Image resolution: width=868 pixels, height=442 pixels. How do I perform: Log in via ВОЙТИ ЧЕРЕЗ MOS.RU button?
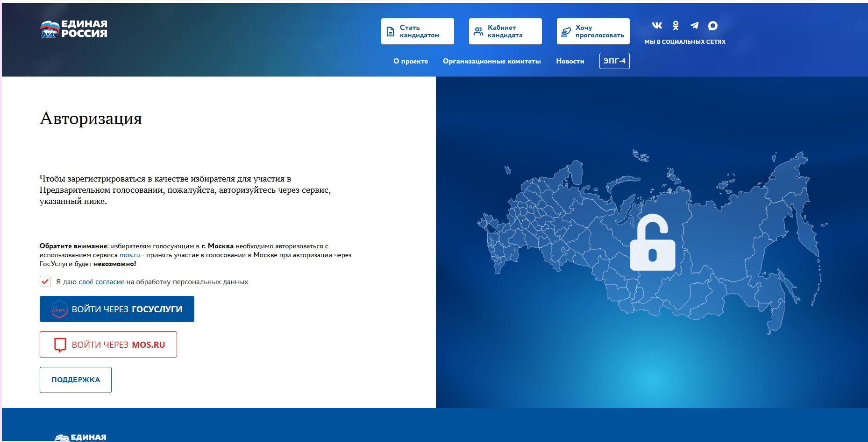click(108, 344)
